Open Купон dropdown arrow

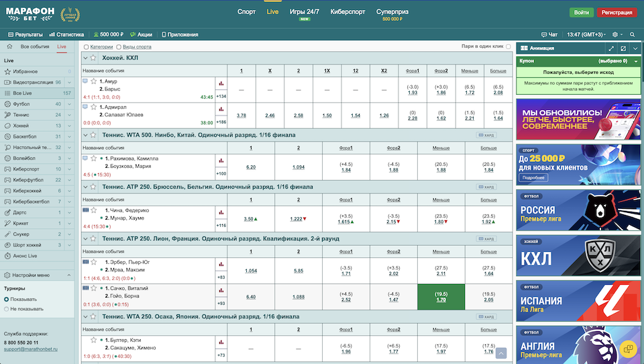[x=636, y=61]
